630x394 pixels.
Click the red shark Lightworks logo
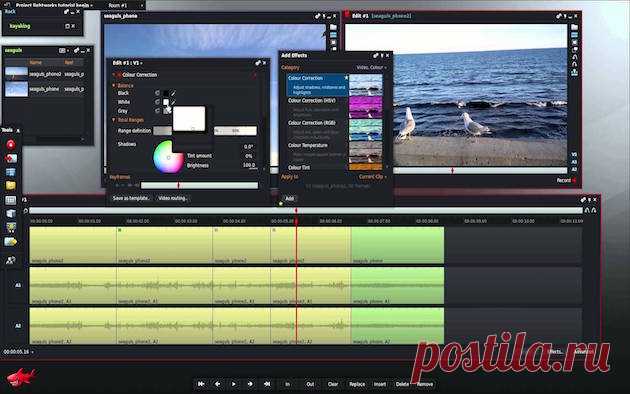tap(21, 378)
